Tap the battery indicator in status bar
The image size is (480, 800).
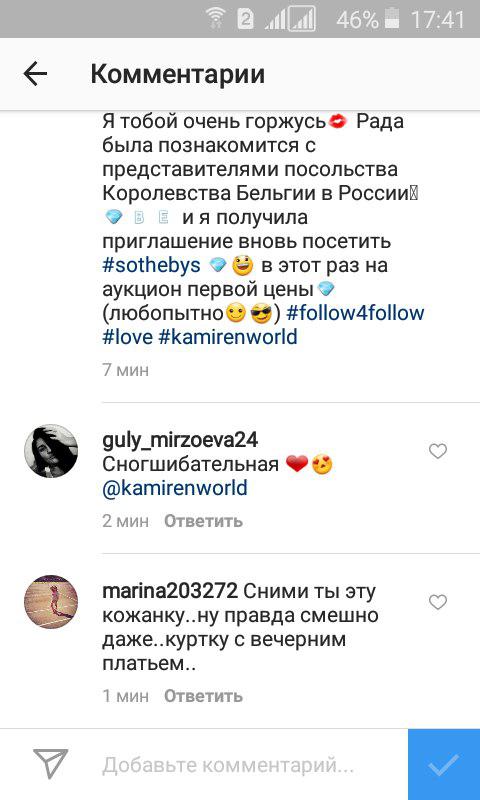[392, 19]
